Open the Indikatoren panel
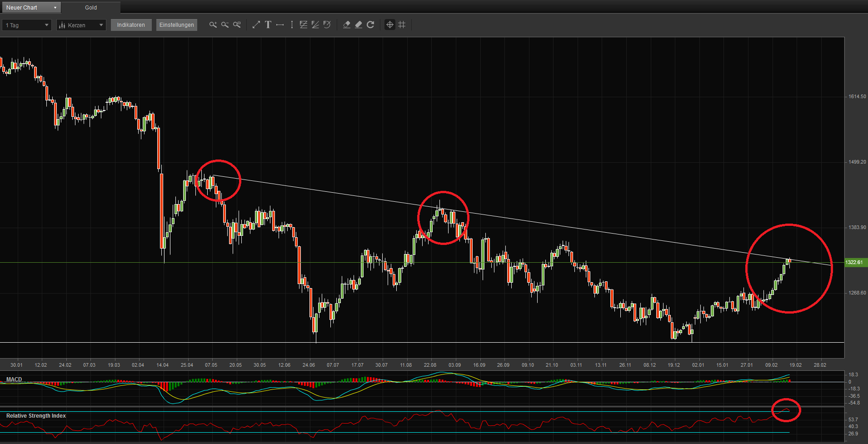Screen dimensions: 868x444 point(131,25)
